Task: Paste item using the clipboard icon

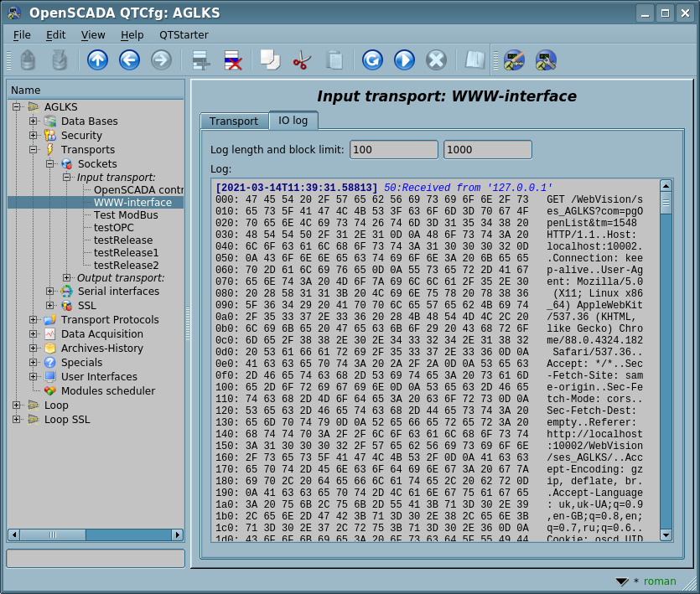Action: pyautogui.click(x=334, y=60)
